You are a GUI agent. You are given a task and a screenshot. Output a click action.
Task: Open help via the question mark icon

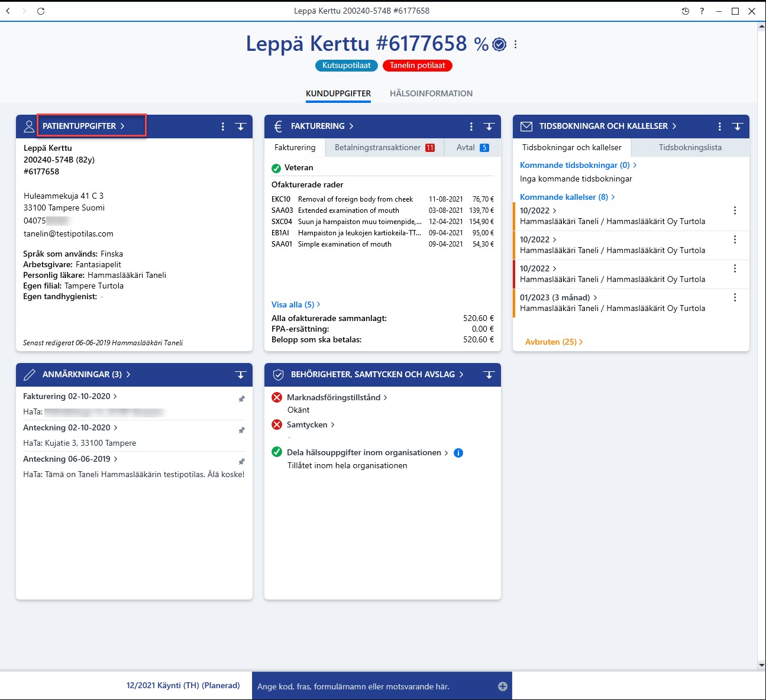(702, 11)
